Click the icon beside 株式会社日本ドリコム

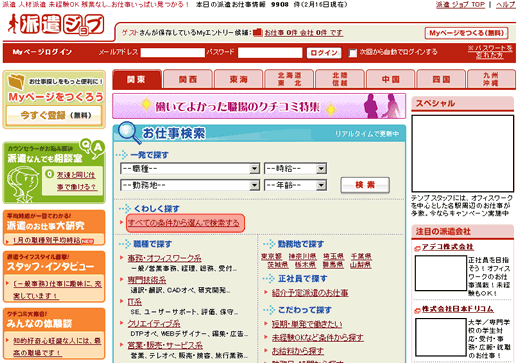point(417,310)
